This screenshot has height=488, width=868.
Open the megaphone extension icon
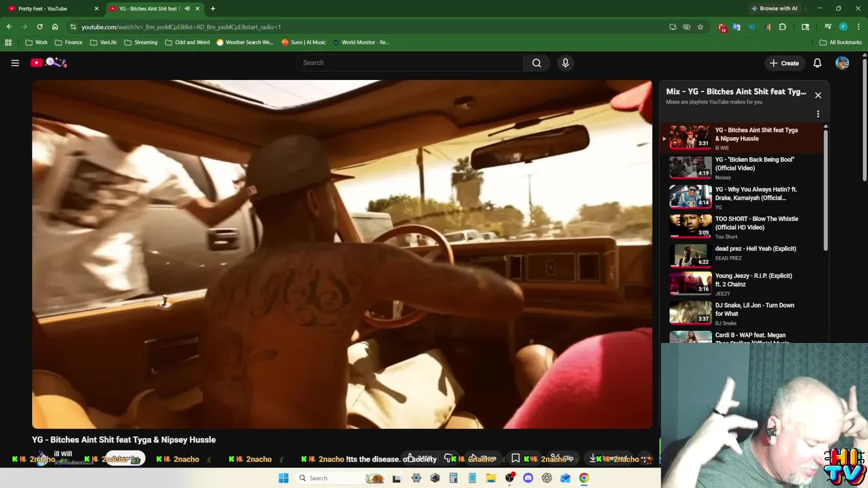pyautogui.click(x=767, y=27)
